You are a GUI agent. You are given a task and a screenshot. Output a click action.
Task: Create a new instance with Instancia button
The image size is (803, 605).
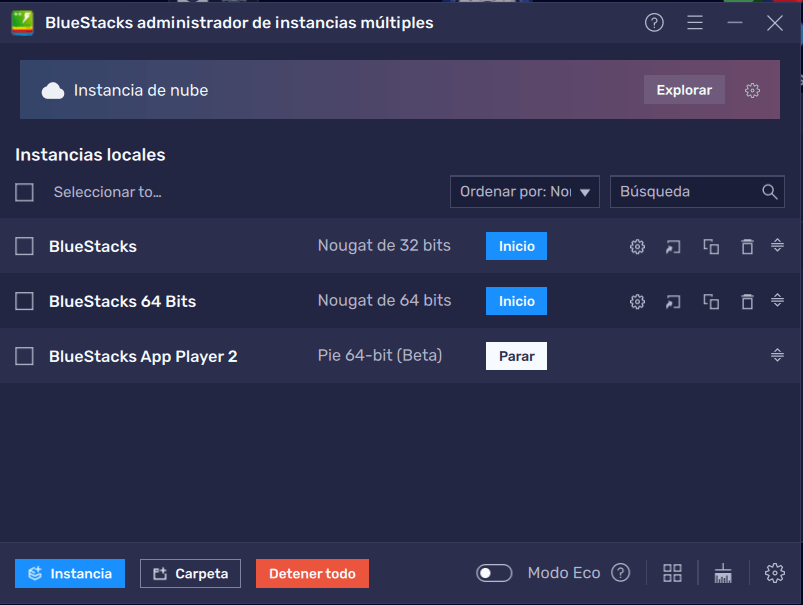[x=70, y=573]
